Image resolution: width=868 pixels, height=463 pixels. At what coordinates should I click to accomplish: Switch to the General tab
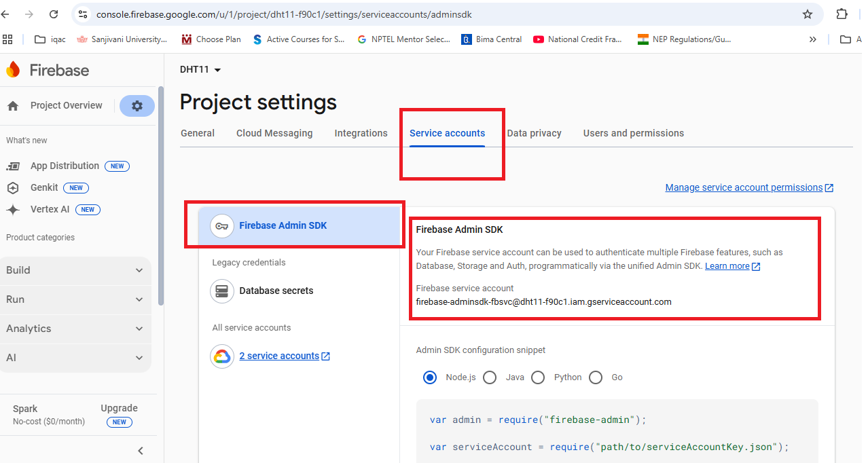pos(198,133)
